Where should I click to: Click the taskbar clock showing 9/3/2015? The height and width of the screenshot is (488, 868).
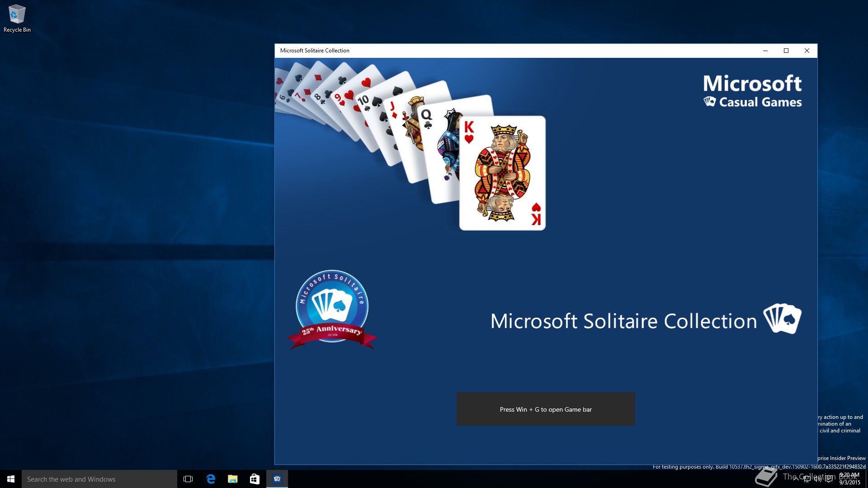(x=850, y=479)
